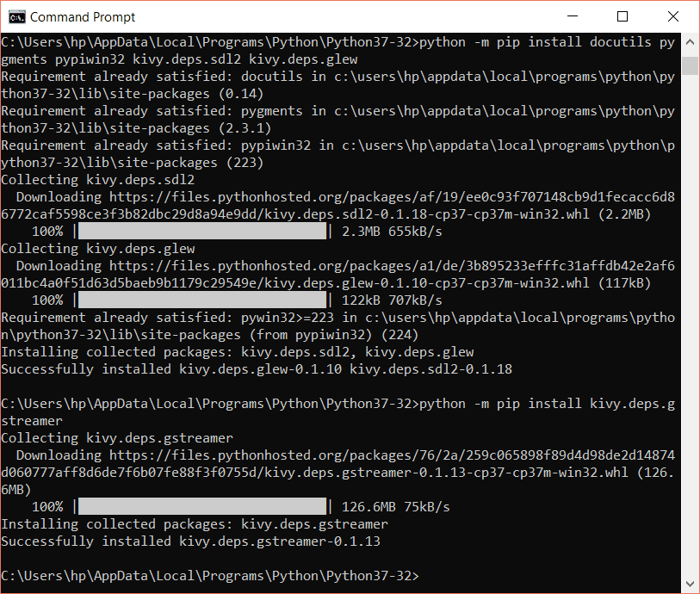Open the Command Prompt system menu icon
Screen dimensions: 700x594
[x=17, y=17]
